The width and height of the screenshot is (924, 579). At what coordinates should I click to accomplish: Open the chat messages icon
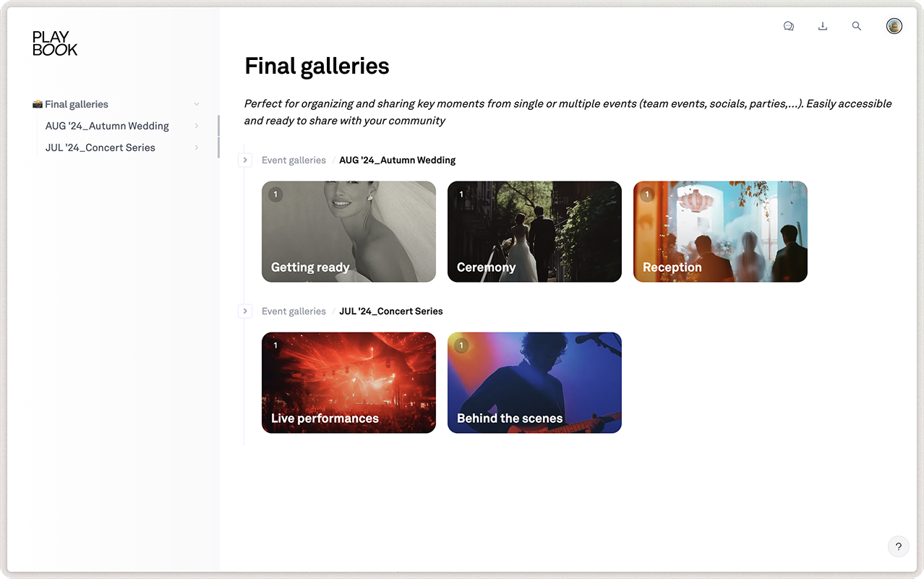(x=788, y=26)
